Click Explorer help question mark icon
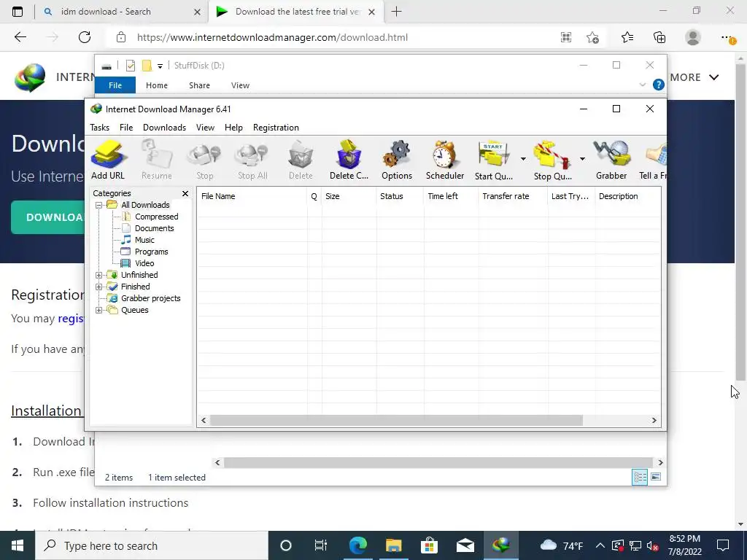 [659, 85]
